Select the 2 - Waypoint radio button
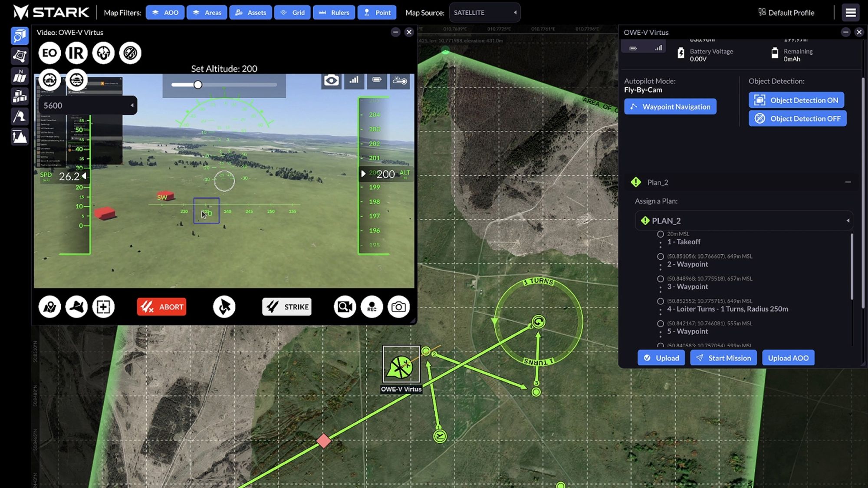Image resolution: width=868 pixels, height=488 pixels. (x=660, y=257)
